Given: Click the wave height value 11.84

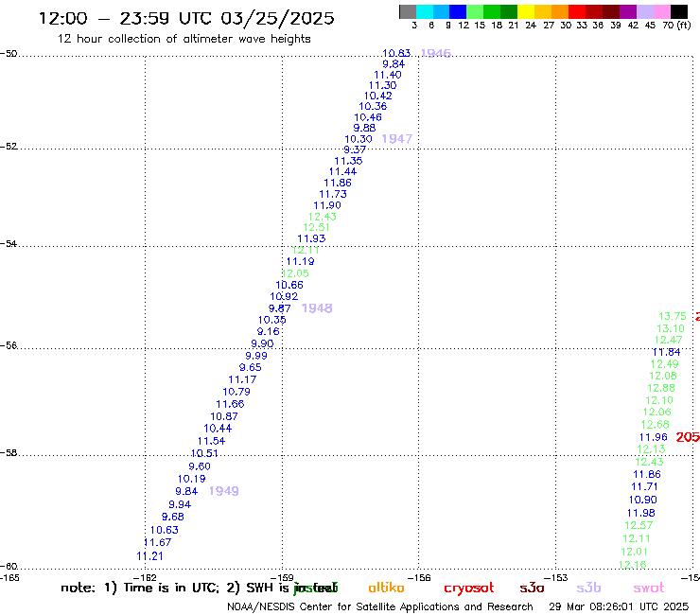Looking at the screenshot, I should point(667,352).
